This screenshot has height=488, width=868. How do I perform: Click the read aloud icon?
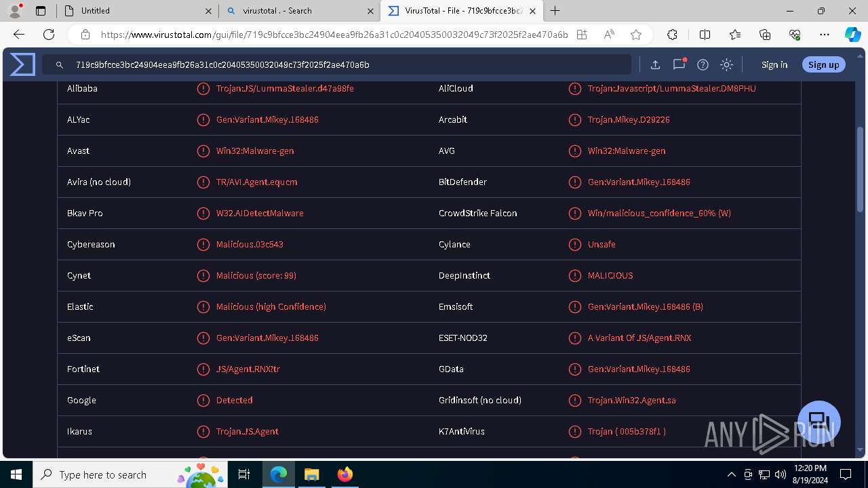tap(609, 35)
